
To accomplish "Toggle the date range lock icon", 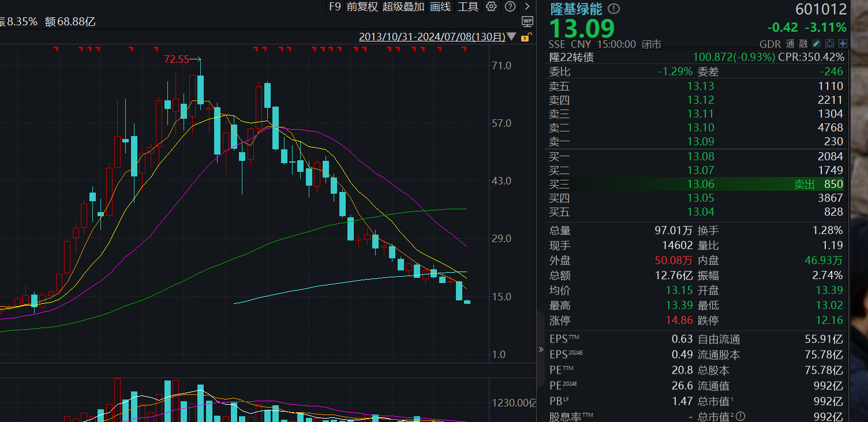I will point(525,37).
